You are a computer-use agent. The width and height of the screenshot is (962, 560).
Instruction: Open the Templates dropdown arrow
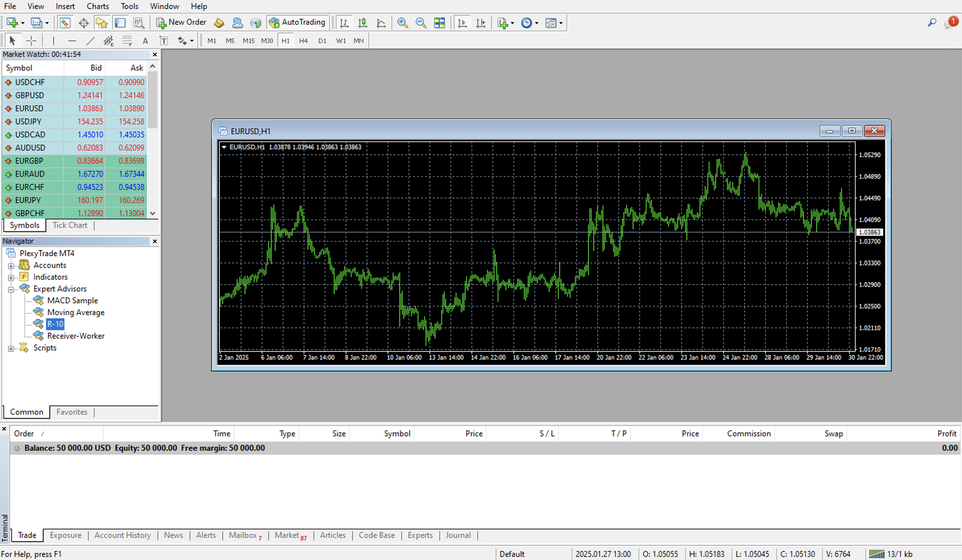561,23
